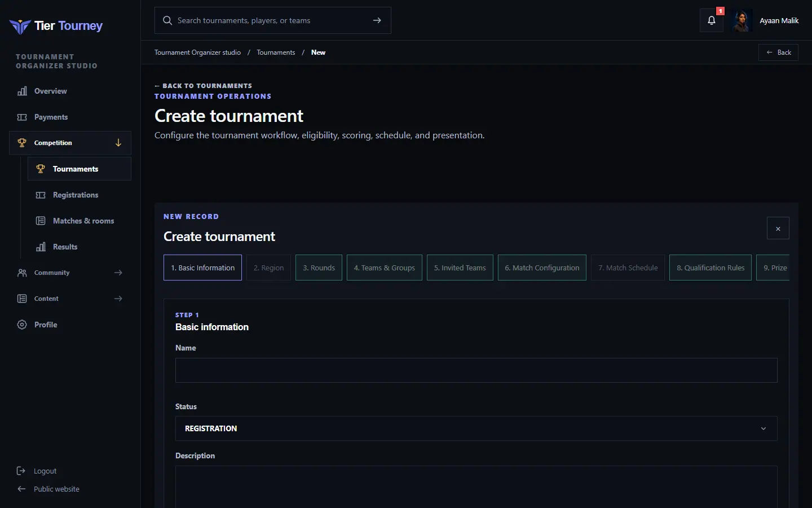Collapse Competition section via down arrow
812x508 pixels.
pos(118,143)
